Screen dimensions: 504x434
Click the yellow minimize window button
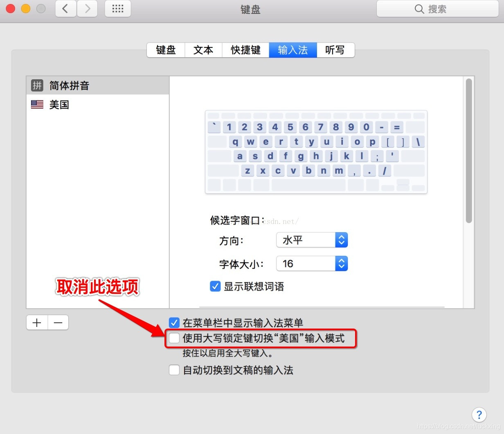click(26, 9)
